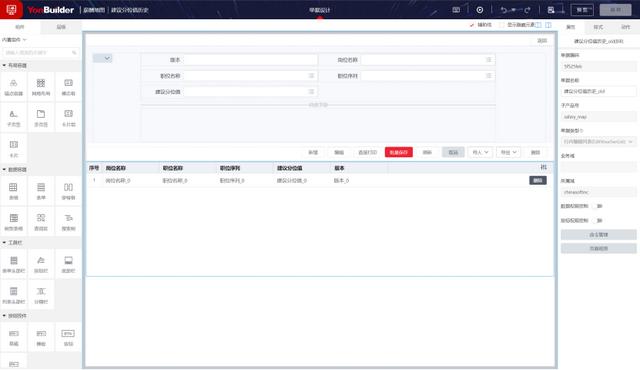Switch to the components tab in the left panel
The width and height of the screenshot is (640, 370).
(20, 27)
